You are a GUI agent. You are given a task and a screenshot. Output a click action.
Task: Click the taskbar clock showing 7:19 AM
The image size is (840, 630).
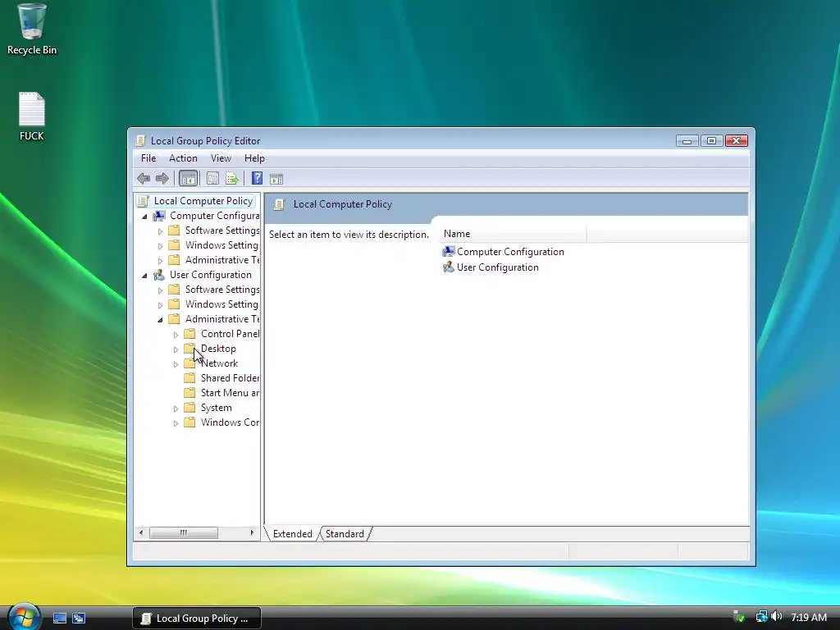pos(809,617)
